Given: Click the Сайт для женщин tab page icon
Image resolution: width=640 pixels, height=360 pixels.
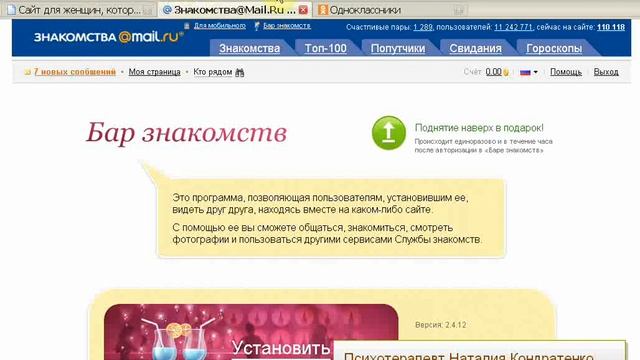Looking at the screenshot, I should 11,10.
